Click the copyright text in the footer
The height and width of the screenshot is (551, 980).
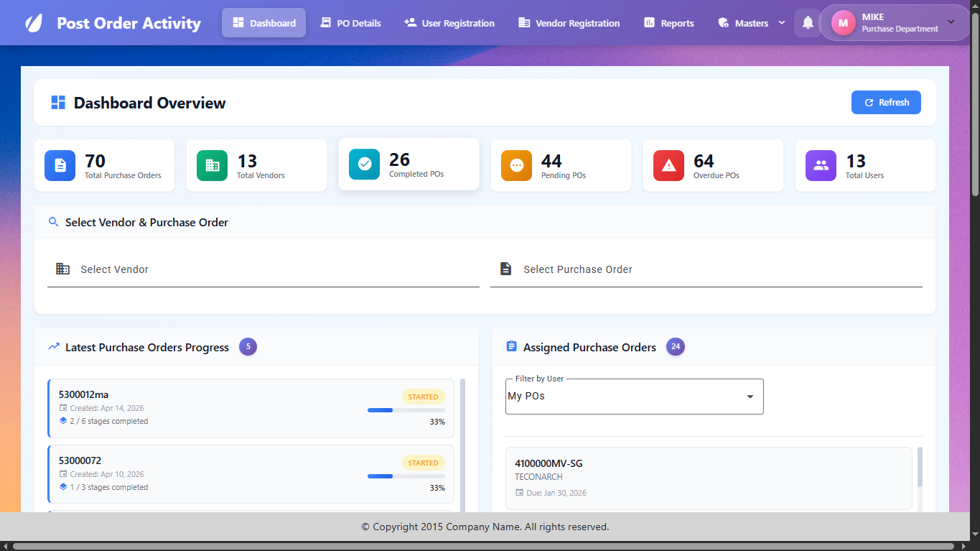485,527
